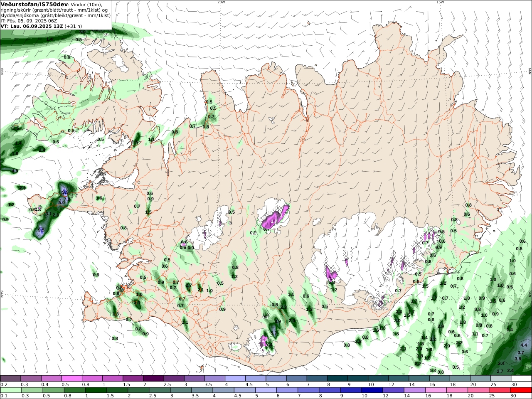Select the light pink swatch labeled 16 in bottom row
The width and height of the screenshot is (532, 399).
[x=436, y=390]
